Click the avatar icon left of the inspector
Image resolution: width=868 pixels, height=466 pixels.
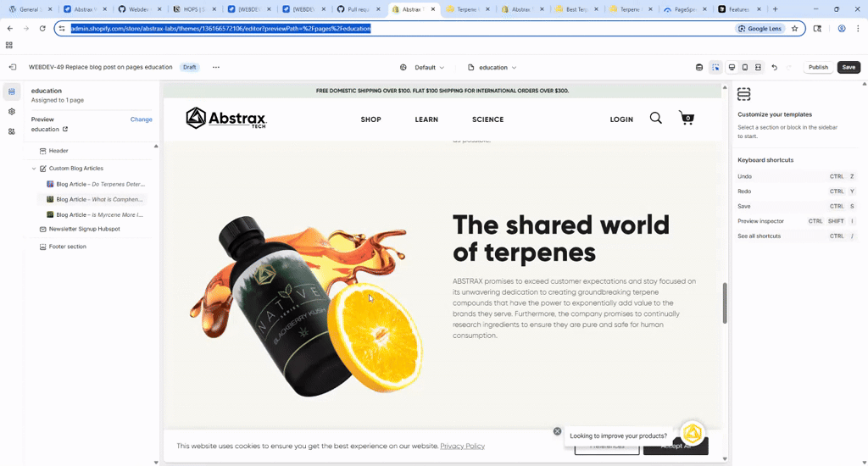coord(699,68)
